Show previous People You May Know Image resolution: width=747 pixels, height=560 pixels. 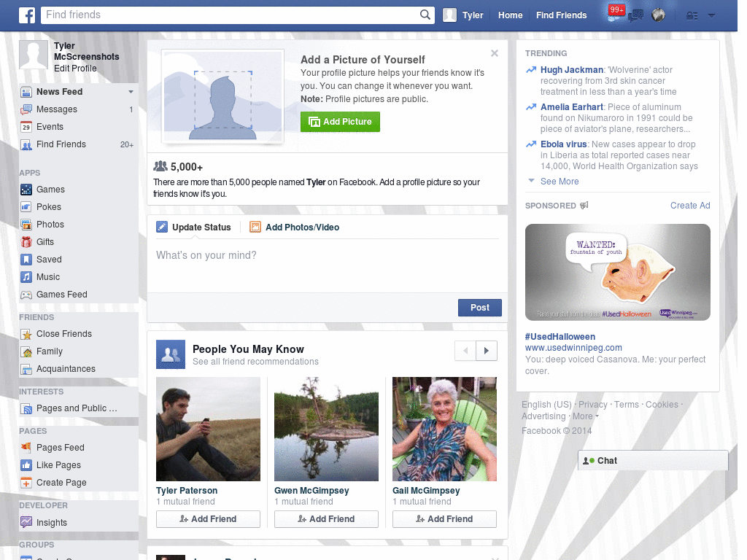tap(465, 351)
